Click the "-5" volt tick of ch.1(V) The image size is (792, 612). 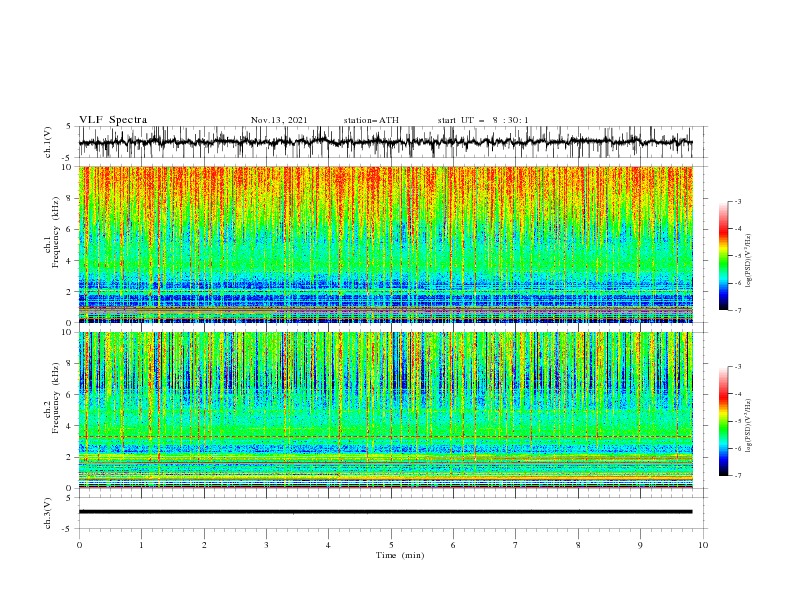[x=68, y=158]
